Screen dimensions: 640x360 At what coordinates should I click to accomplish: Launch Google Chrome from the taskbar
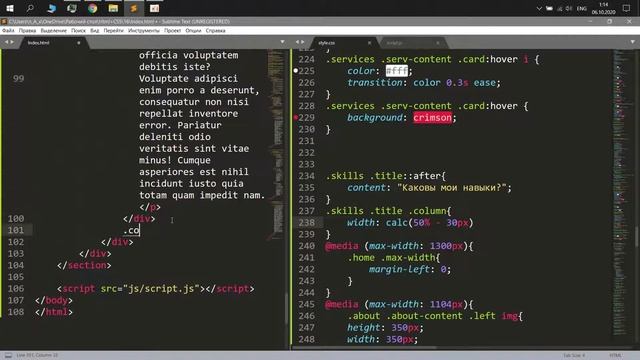pyautogui.click(x=93, y=8)
